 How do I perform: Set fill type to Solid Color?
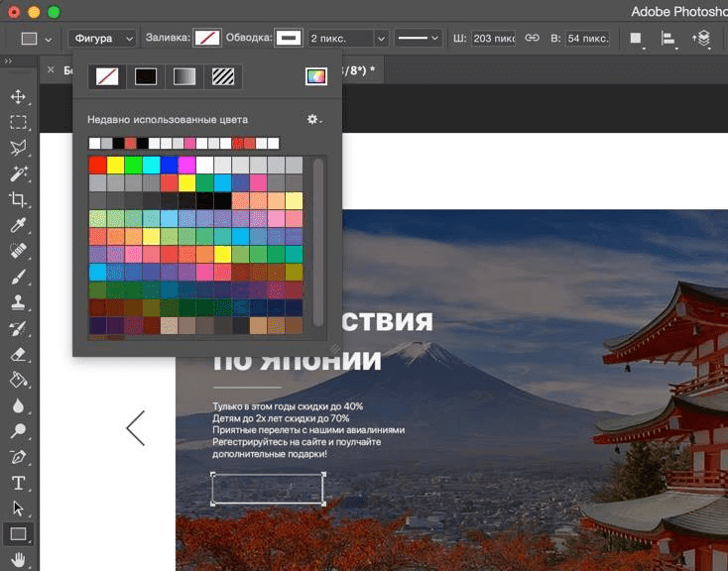coord(146,76)
